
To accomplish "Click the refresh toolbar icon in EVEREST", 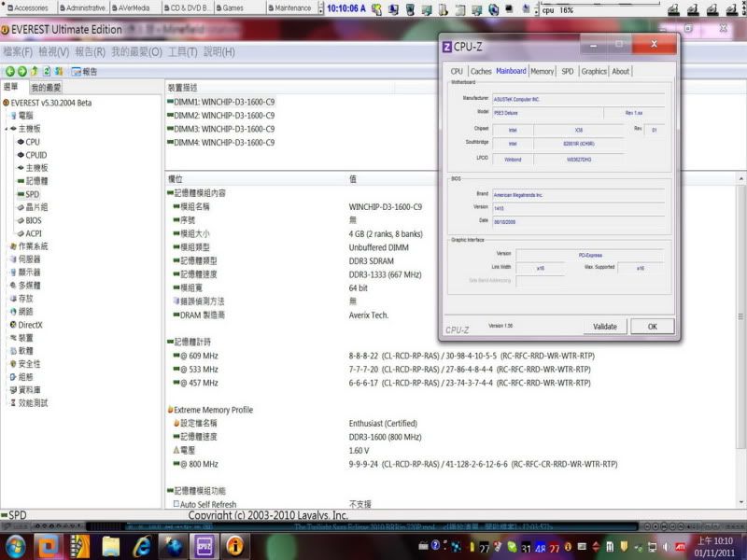I will click(47, 72).
